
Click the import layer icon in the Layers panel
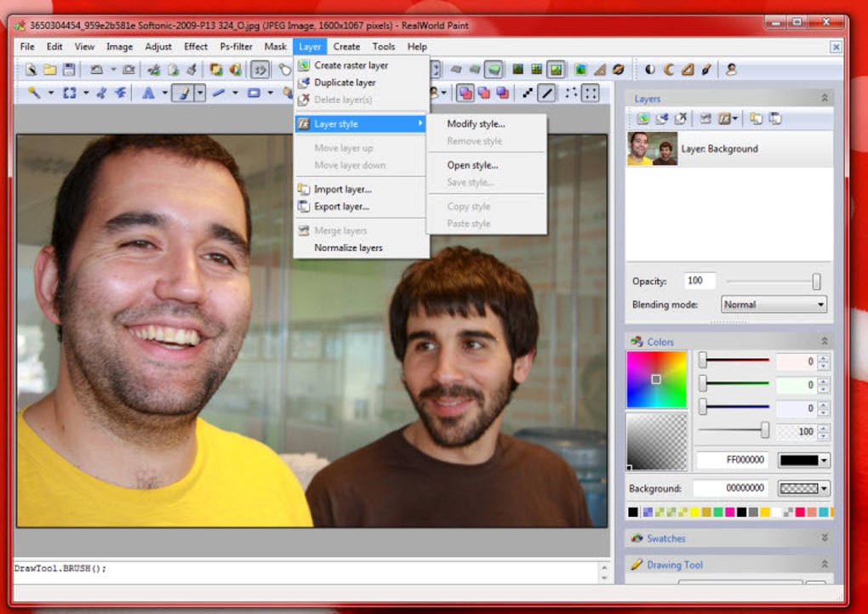pos(756,118)
